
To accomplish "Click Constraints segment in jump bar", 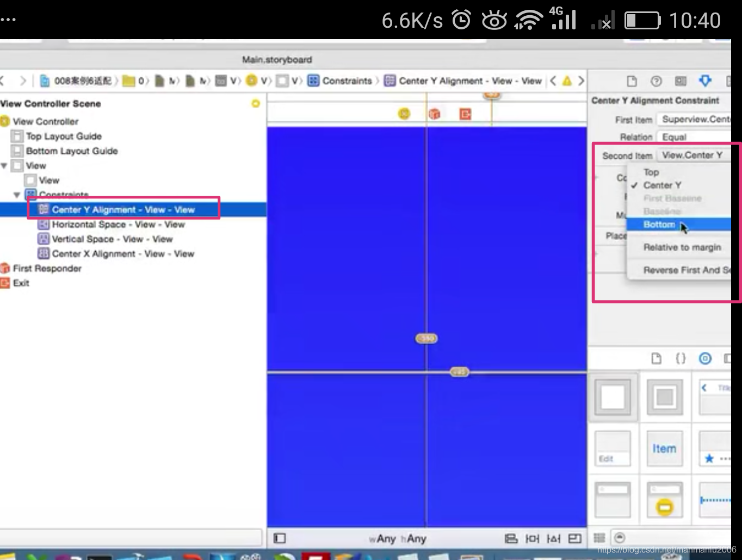I will point(341,81).
